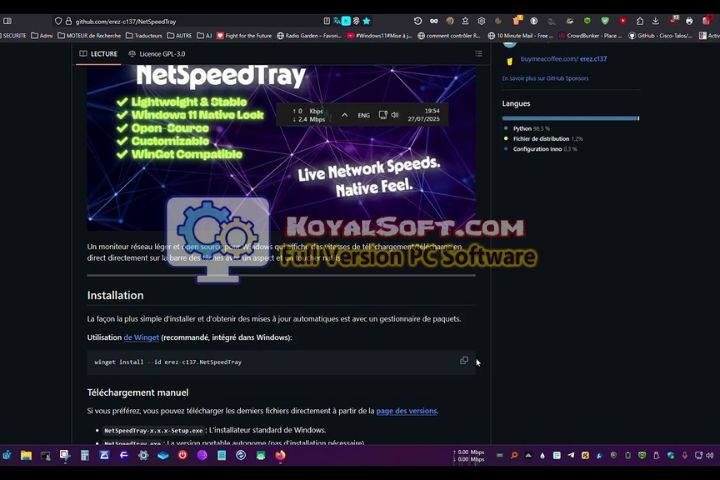720x480 pixels.
Task: Click the NetSpeedTray banner image
Action: (x=281, y=147)
